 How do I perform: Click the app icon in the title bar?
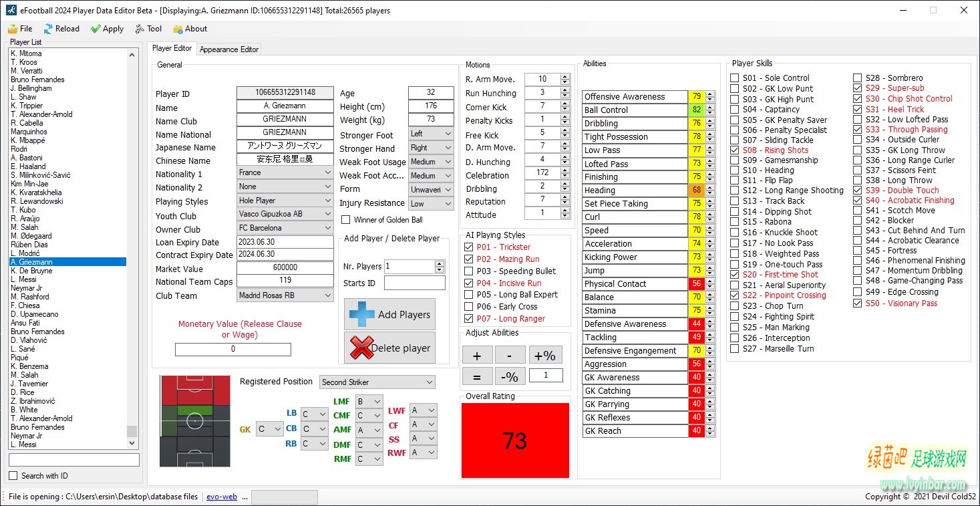click(11, 10)
